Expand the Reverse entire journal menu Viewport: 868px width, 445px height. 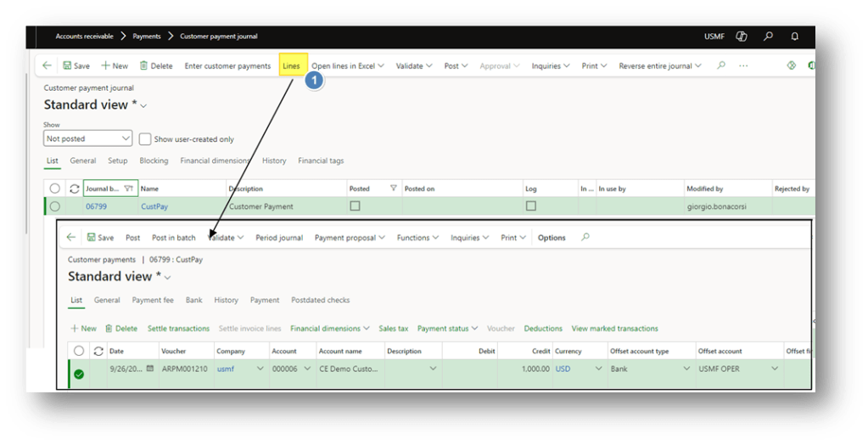point(659,65)
